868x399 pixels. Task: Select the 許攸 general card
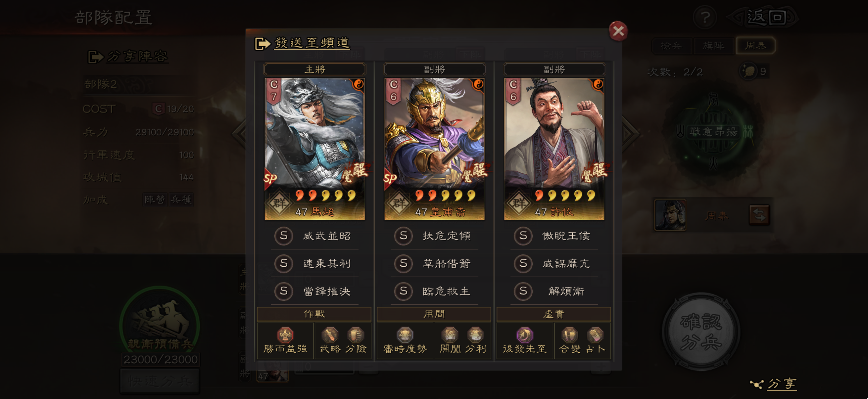click(554, 149)
